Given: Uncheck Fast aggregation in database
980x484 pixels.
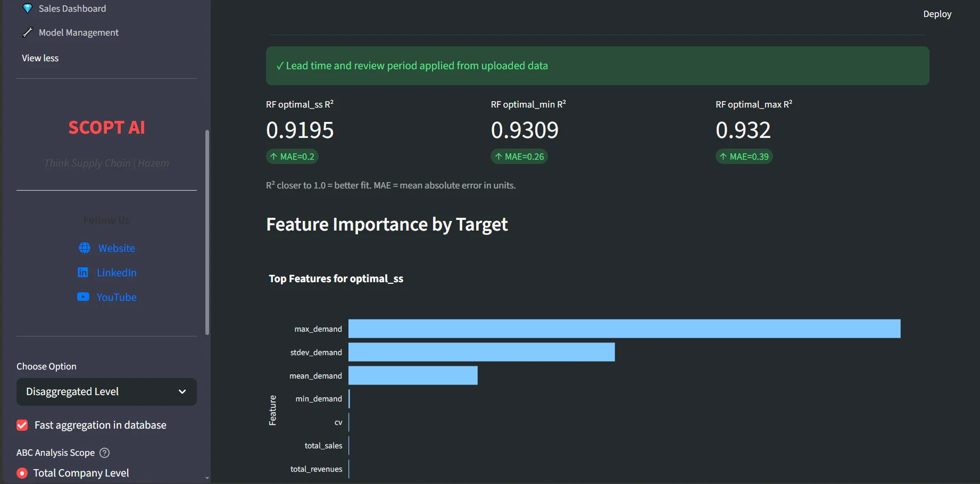Looking at the screenshot, I should (22, 425).
